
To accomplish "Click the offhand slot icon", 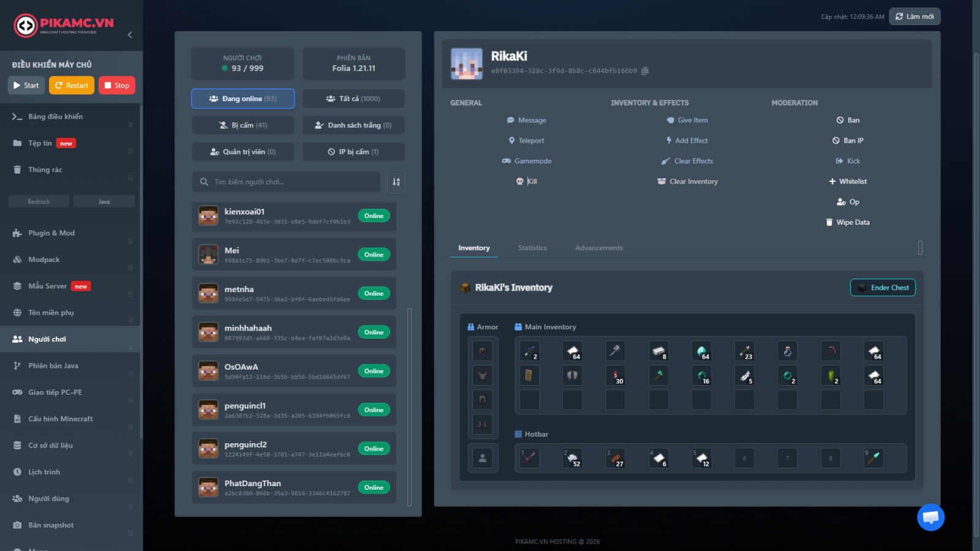I will (x=483, y=458).
